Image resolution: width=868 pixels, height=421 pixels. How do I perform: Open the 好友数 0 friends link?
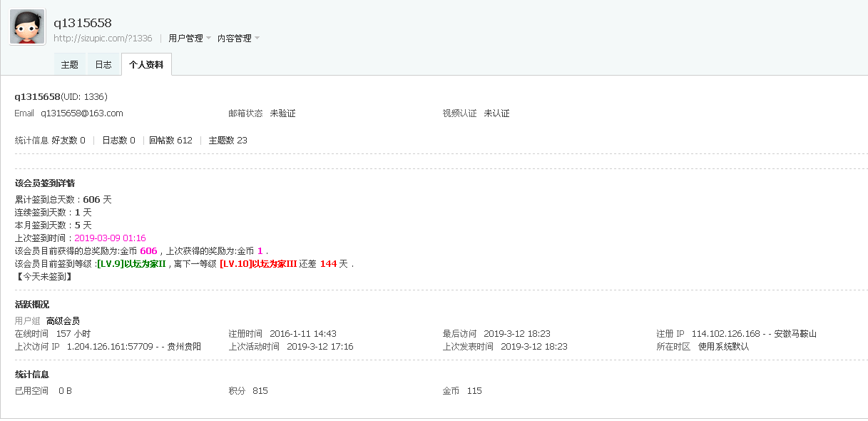point(68,141)
